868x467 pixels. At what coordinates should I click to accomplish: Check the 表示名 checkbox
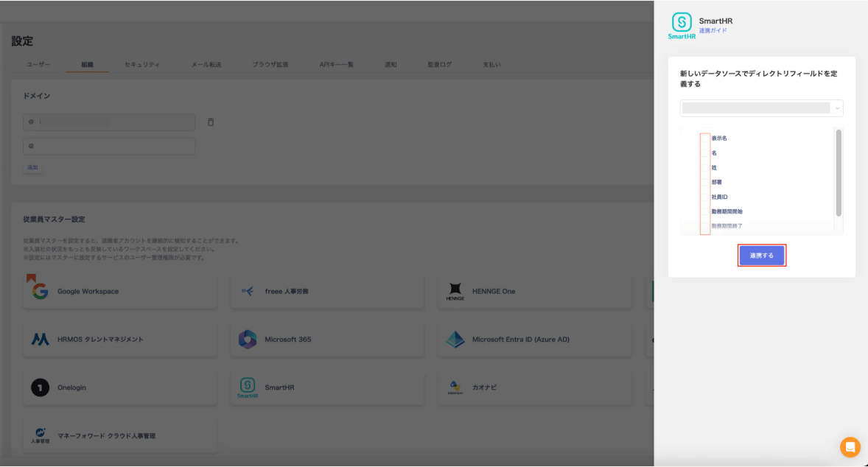coord(705,138)
